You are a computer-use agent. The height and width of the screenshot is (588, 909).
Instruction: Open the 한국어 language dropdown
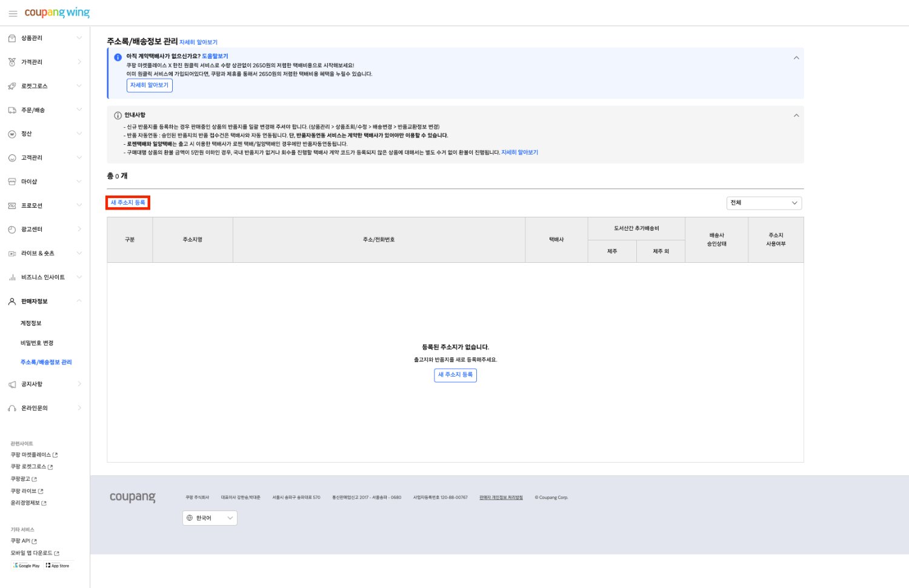(x=210, y=518)
